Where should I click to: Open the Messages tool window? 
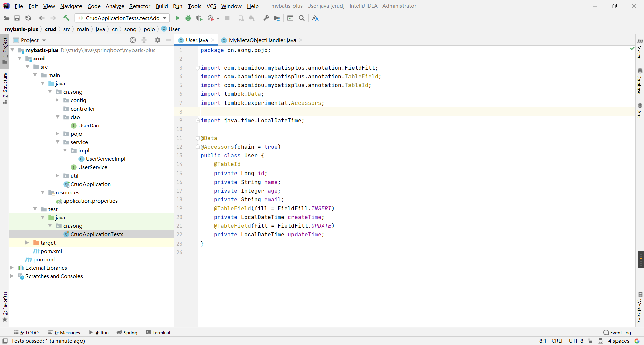64,333
